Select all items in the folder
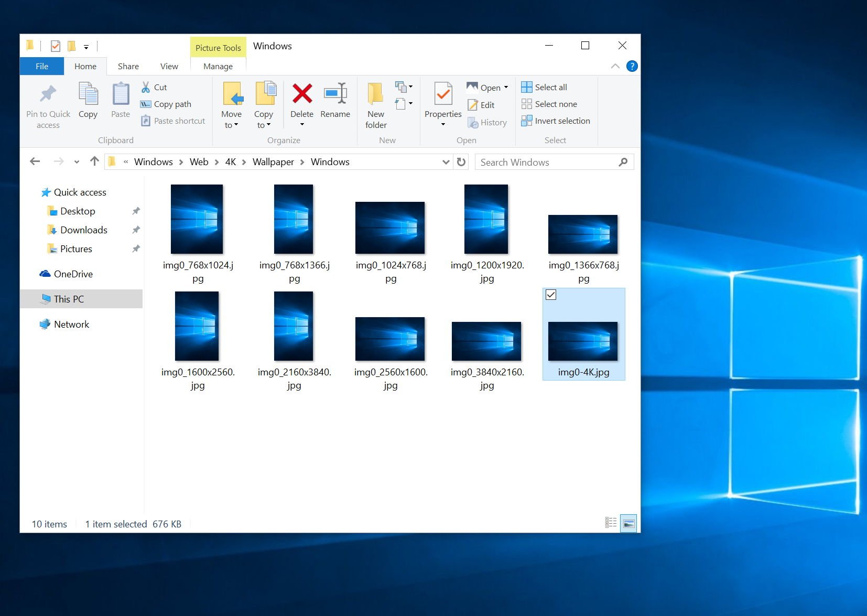The width and height of the screenshot is (867, 616). point(544,87)
